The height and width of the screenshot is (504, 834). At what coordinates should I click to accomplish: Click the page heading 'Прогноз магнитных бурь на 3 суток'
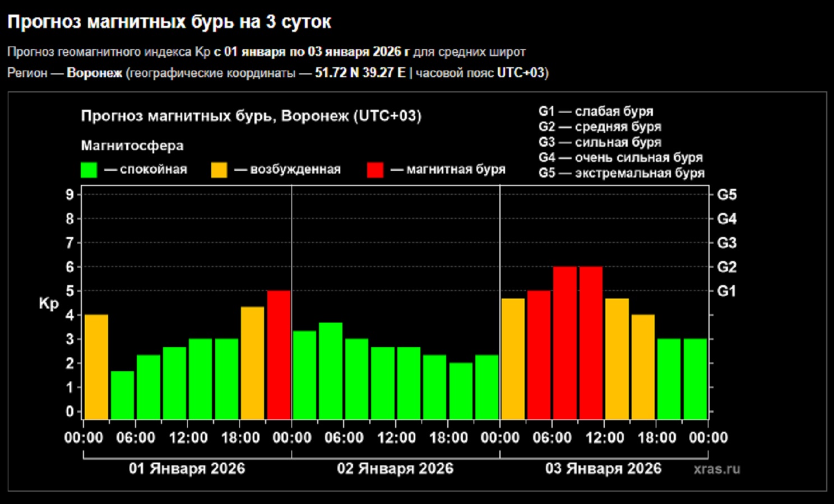point(169,22)
